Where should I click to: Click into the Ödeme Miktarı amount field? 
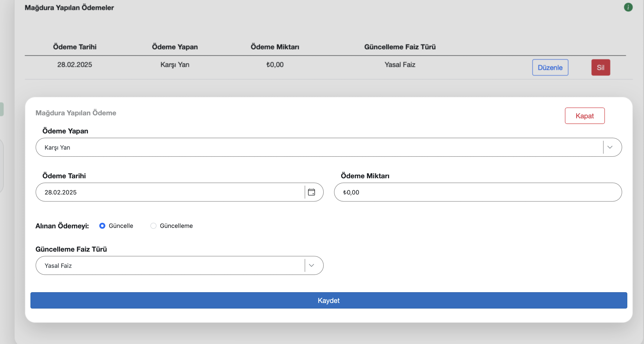pos(478,192)
